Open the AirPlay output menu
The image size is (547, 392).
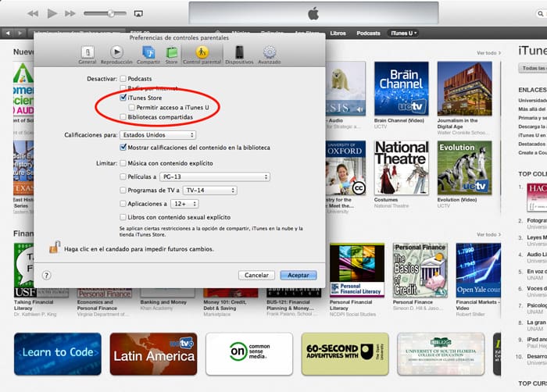(138, 13)
